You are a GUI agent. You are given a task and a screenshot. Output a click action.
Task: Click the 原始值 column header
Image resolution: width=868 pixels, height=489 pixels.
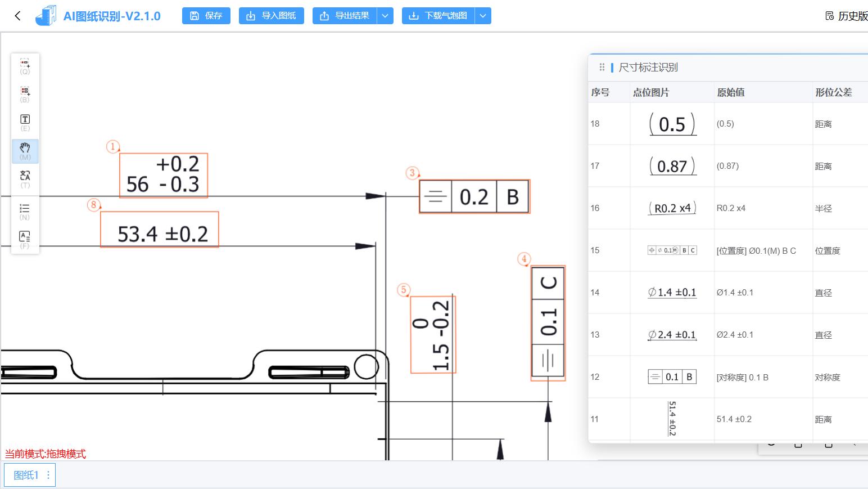pyautogui.click(x=731, y=92)
